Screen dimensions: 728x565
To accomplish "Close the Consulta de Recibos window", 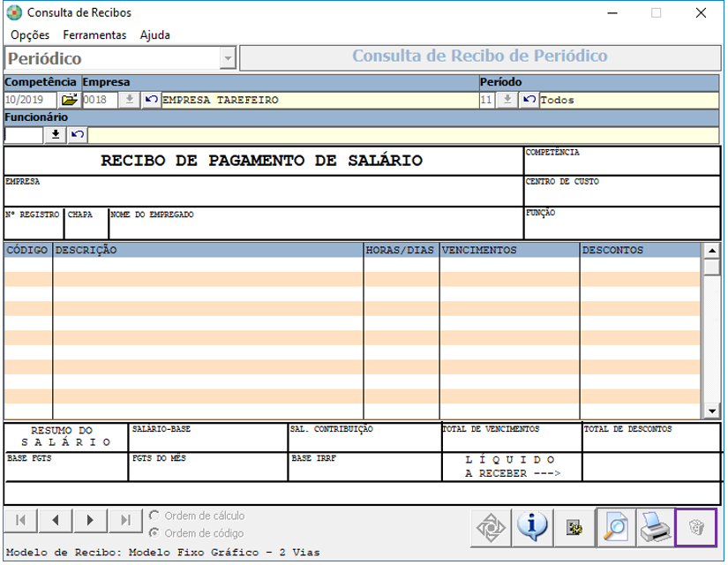I will tap(701, 13).
